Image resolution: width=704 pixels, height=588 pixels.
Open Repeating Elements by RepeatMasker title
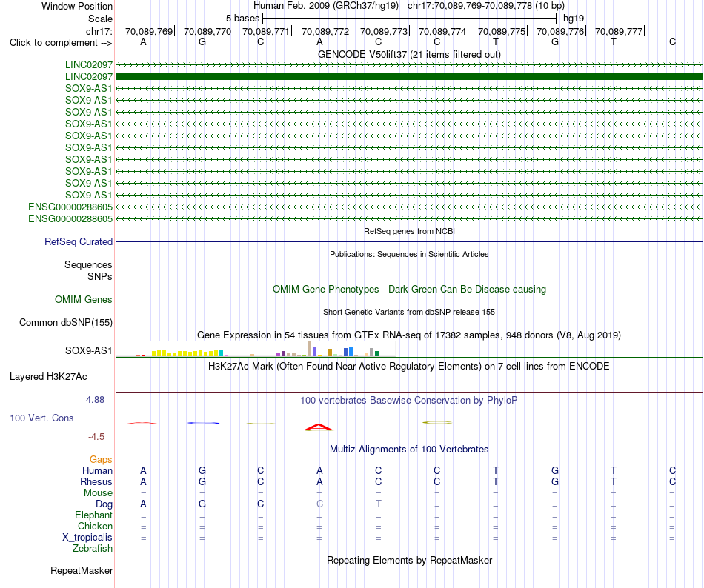pos(409,561)
